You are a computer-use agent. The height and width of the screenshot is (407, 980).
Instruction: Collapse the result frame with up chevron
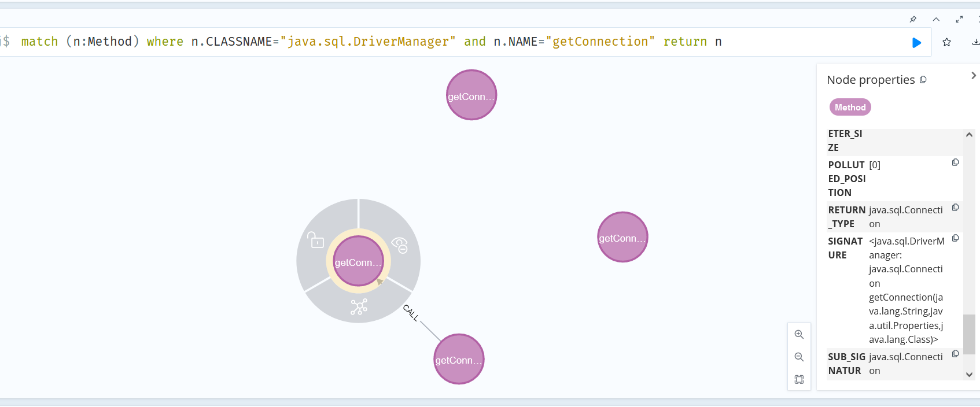[936, 19]
